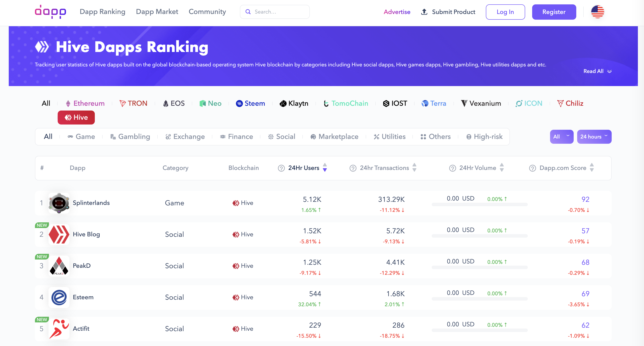Expand banner text with Read All

click(597, 71)
